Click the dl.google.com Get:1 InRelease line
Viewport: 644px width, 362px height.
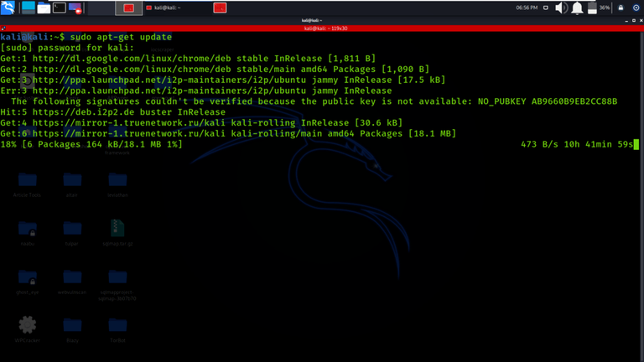188,59
